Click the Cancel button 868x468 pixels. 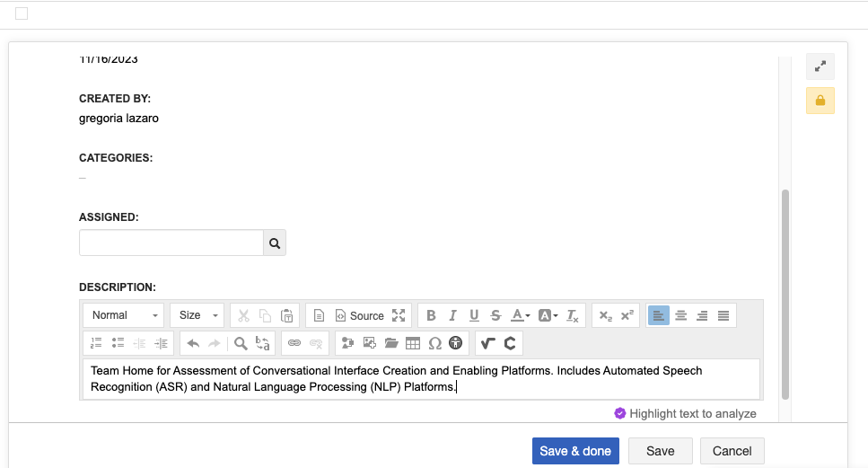pos(732,451)
